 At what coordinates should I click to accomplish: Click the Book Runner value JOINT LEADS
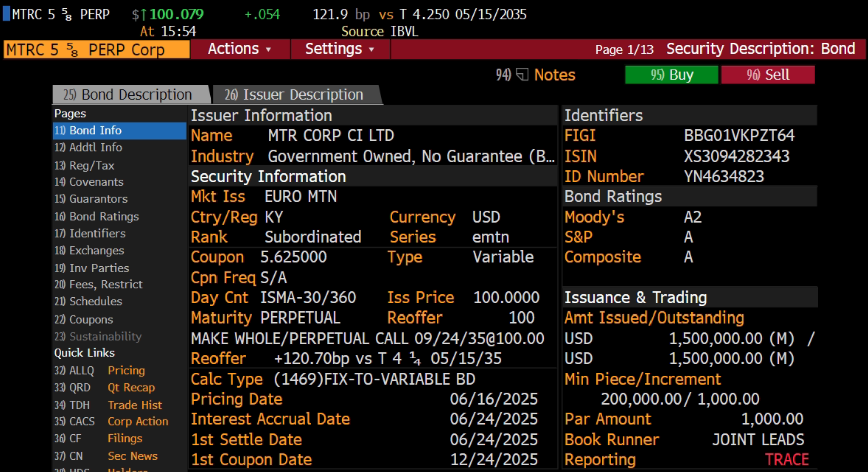pyautogui.click(x=758, y=440)
